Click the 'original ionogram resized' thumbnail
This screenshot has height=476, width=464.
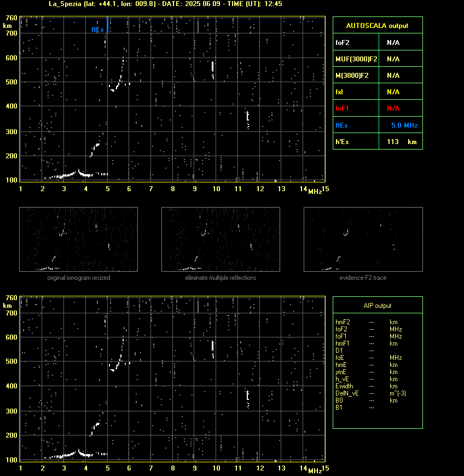click(79, 239)
